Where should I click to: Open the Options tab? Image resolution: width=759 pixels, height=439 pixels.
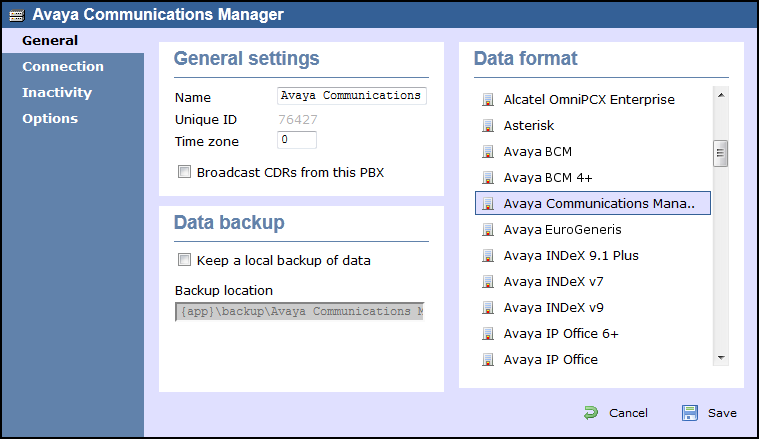(50, 119)
